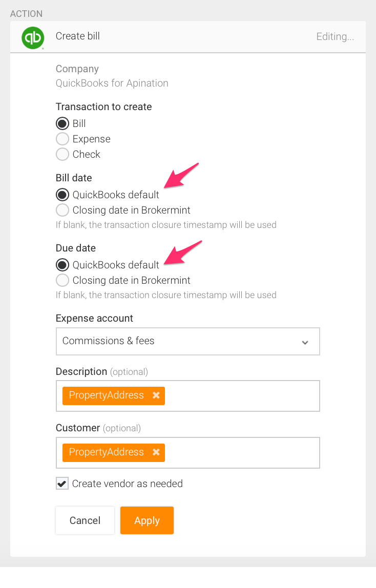Choose Expense as transaction to create
Viewport: 376px width, 588px height.
(x=62, y=139)
